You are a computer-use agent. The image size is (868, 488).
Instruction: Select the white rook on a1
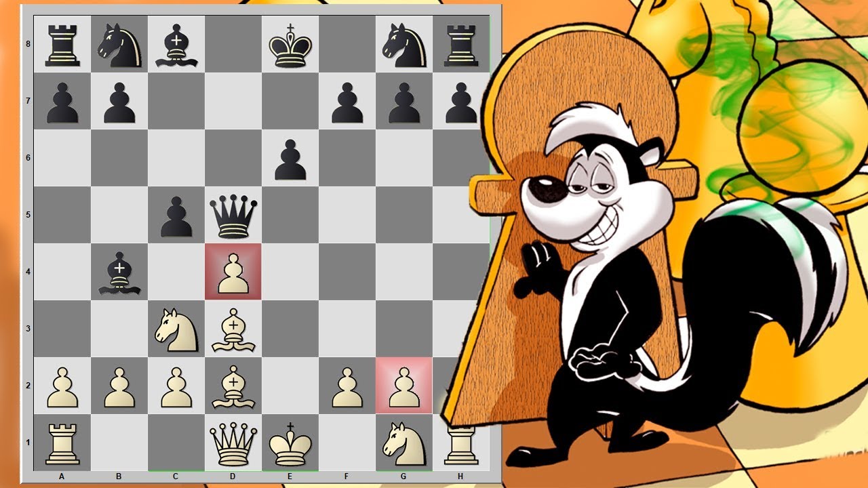click(x=62, y=444)
